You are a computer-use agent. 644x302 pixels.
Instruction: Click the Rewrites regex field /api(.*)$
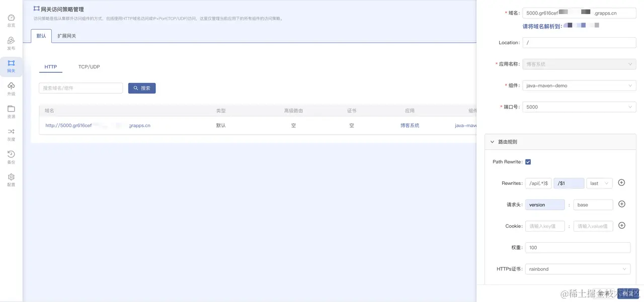(538, 183)
